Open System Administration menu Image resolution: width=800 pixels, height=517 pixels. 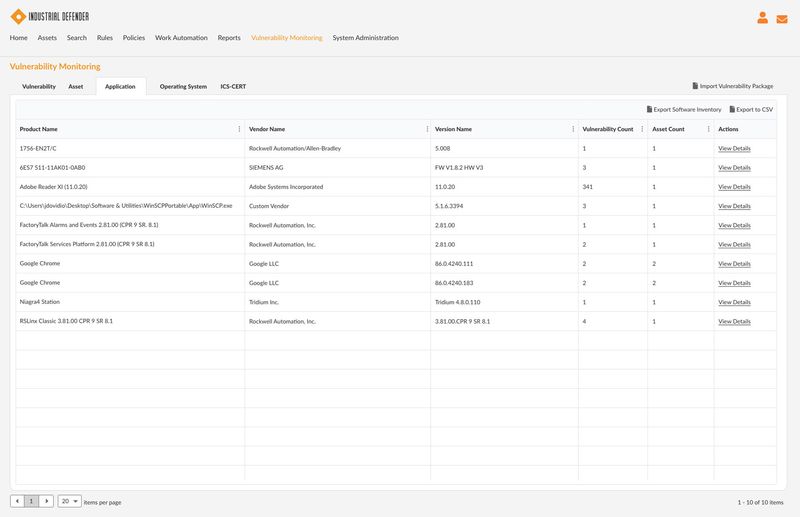tap(365, 38)
